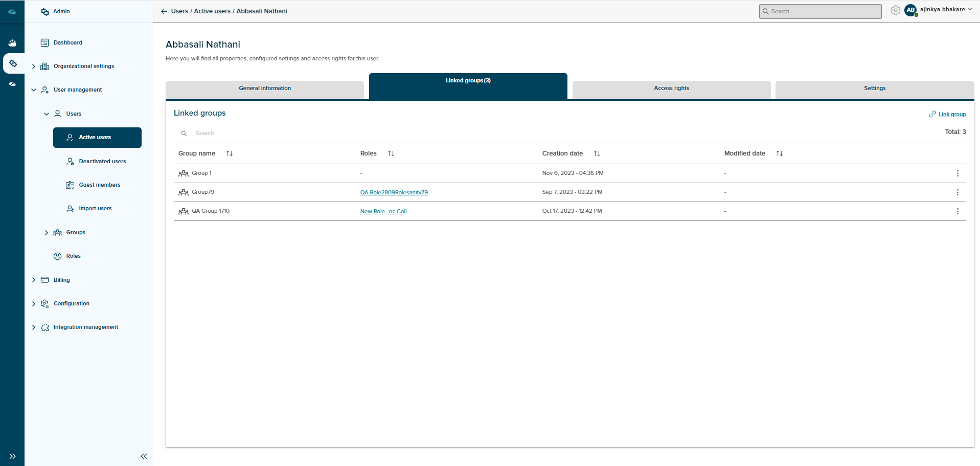Go to Users breadcrumb
The image size is (980, 466).
pos(179,11)
